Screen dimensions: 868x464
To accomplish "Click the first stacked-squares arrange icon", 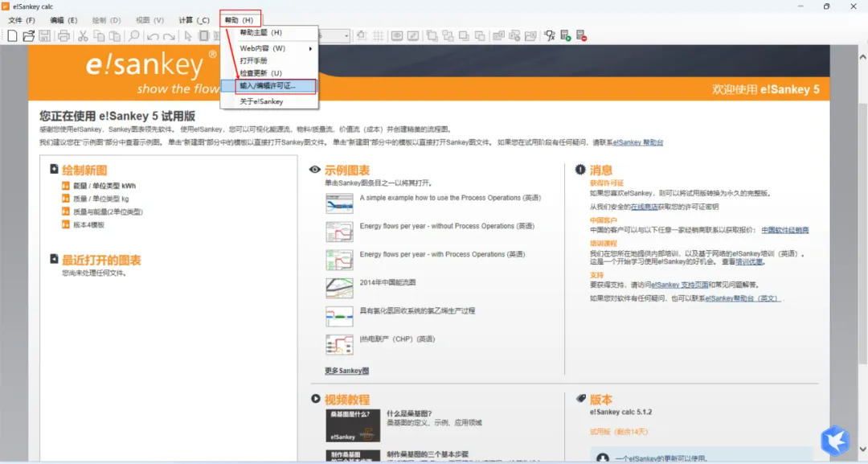I will [432, 36].
